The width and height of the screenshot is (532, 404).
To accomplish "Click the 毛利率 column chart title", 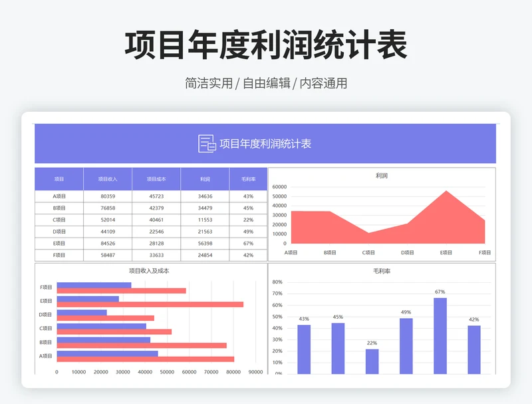I will tap(382, 271).
